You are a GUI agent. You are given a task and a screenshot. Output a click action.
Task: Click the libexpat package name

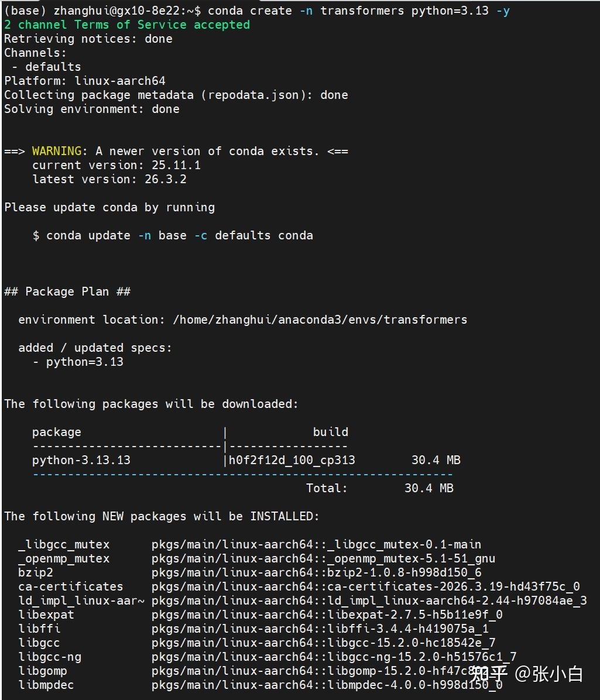click(x=46, y=615)
